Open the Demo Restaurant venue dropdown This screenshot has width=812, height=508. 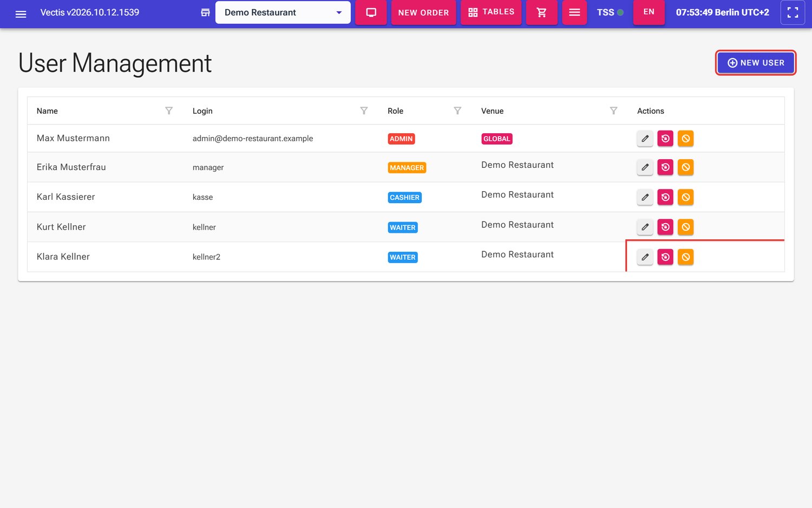pyautogui.click(x=283, y=12)
